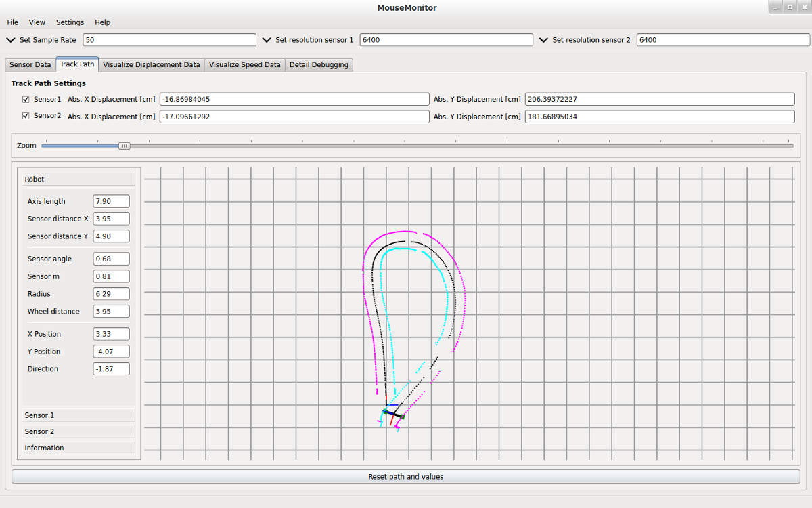Collapse the Set resolution sensor 2 chevron
The width and height of the screenshot is (812, 508).
click(x=543, y=40)
